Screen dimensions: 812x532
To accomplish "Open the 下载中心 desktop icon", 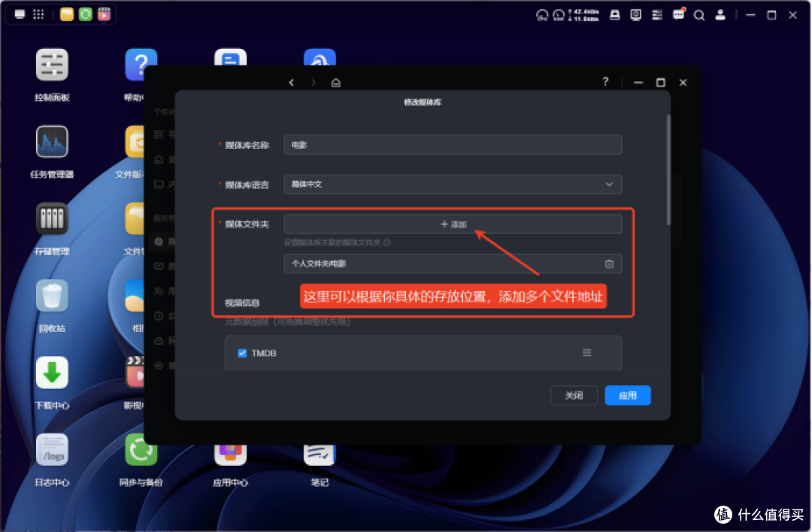I will (52, 372).
